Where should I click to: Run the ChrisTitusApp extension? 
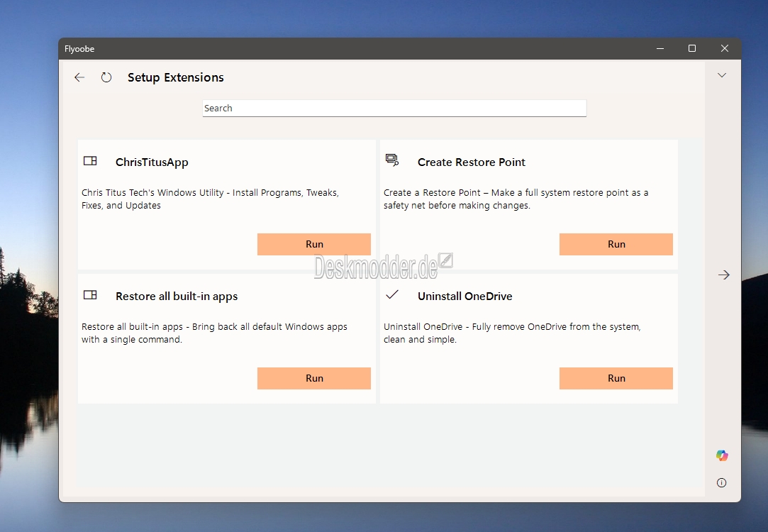click(314, 244)
